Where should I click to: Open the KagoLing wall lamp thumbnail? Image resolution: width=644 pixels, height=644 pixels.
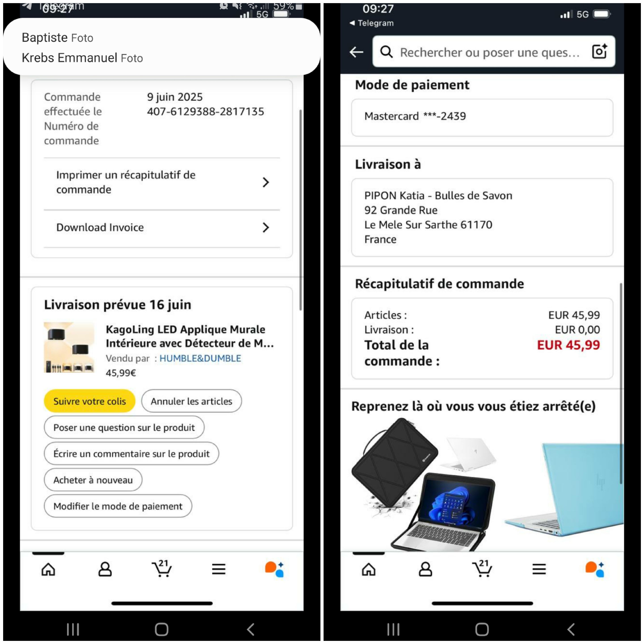(x=69, y=347)
